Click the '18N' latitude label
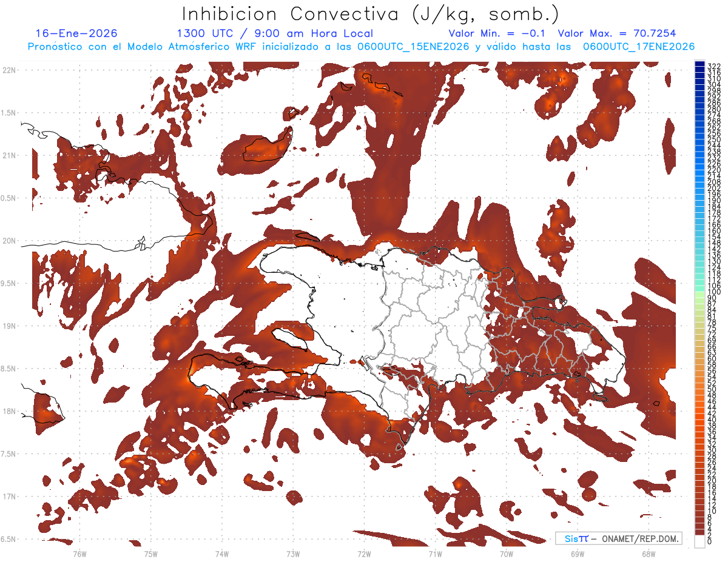728x562 pixels. pos(8,411)
